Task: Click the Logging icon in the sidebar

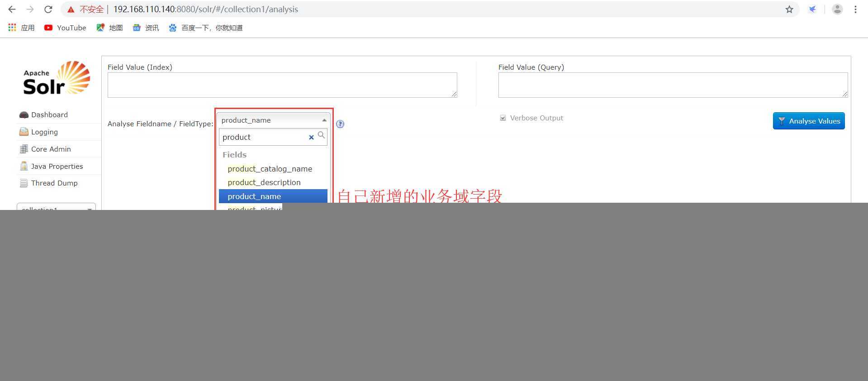Action: pos(24,132)
